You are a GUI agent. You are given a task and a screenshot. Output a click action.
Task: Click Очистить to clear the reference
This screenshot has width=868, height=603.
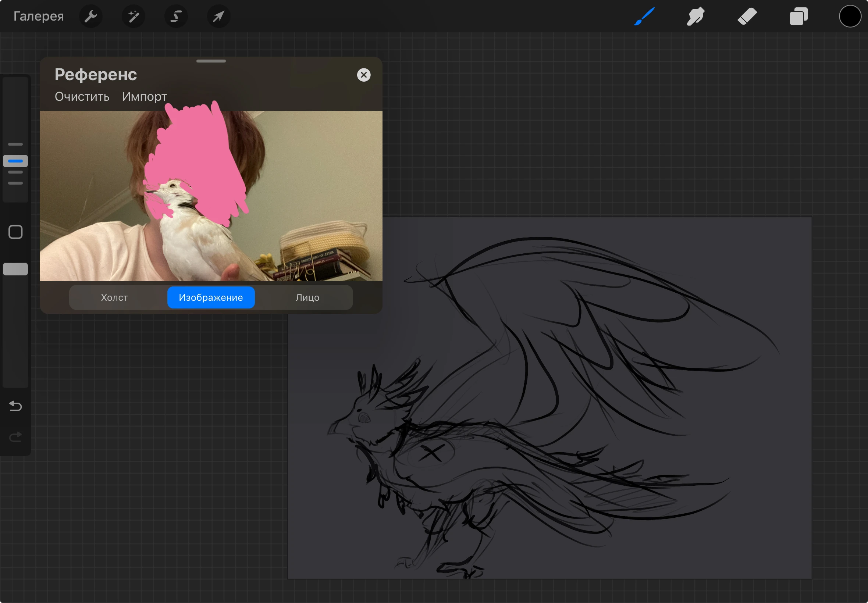82,97
